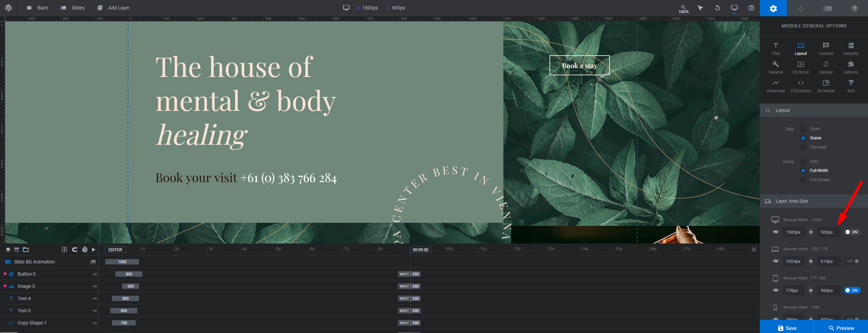Toggle the timeline grid columns icon

pyautogui.click(x=64, y=250)
